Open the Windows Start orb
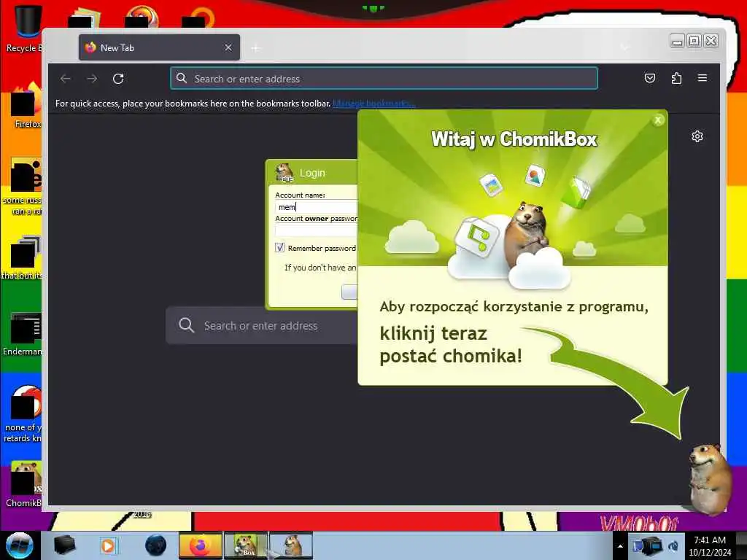 [19, 545]
